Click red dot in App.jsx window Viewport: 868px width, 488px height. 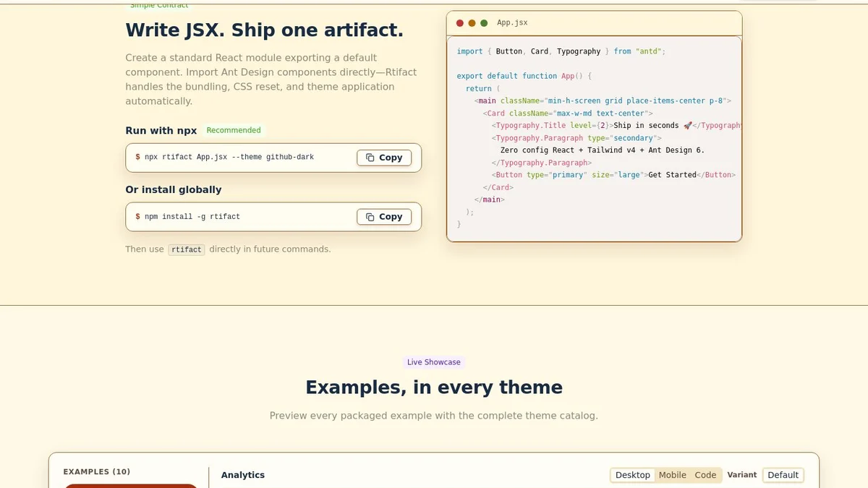pyautogui.click(x=460, y=23)
